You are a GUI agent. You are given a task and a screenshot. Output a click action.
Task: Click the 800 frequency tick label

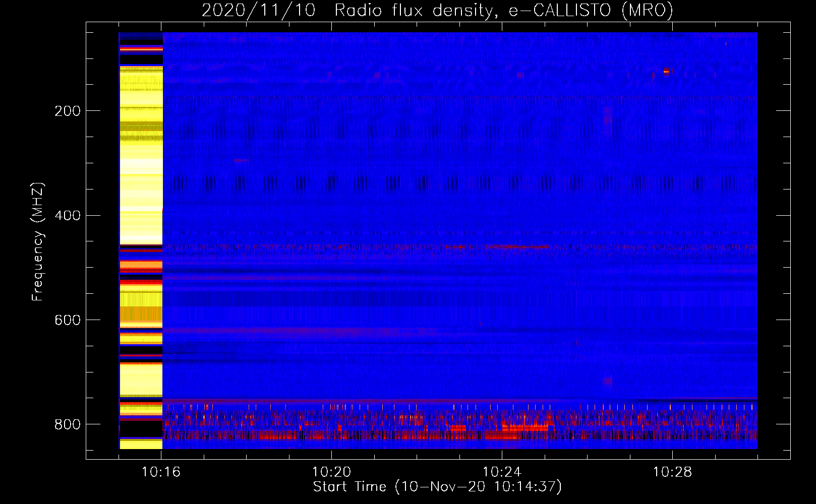pyautogui.click(x=68, y=424)
